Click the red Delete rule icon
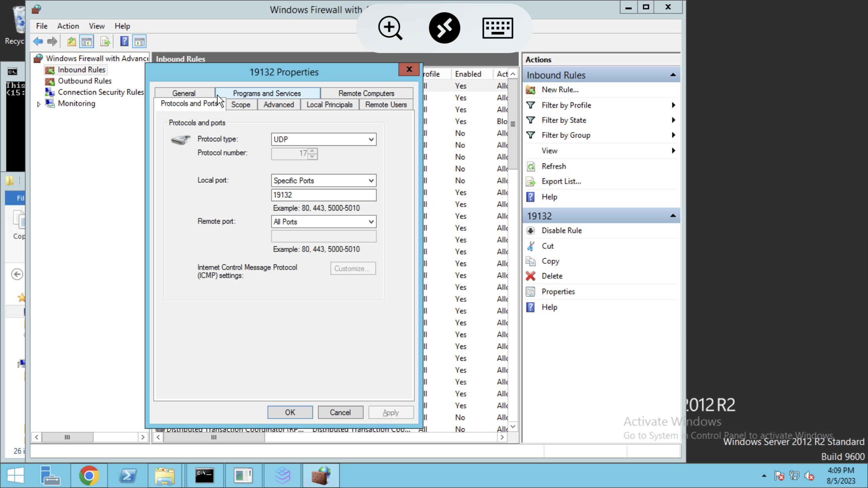 tap(531, 276)
